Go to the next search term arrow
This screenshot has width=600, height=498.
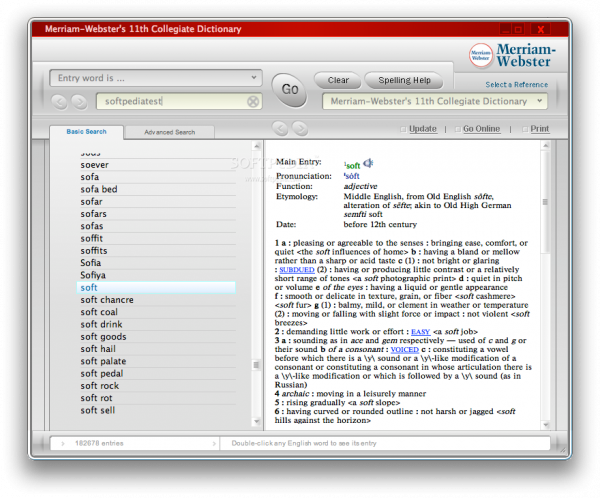pos(79,102)
